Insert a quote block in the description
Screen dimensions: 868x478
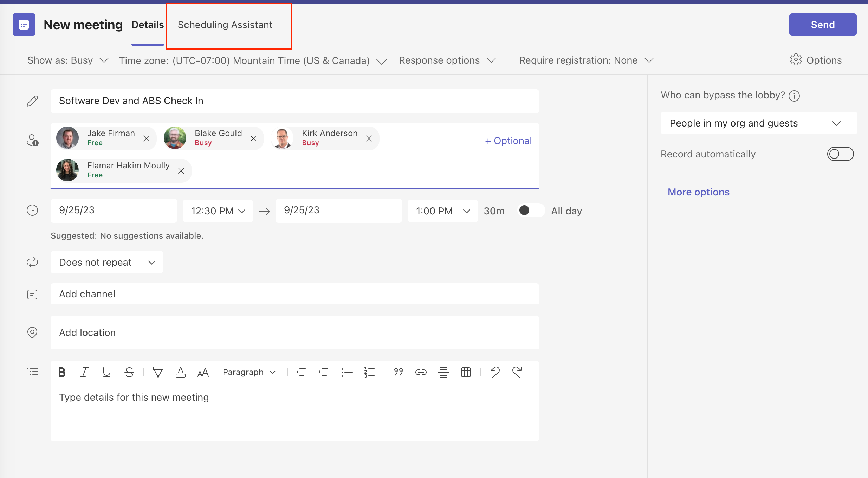398,372
